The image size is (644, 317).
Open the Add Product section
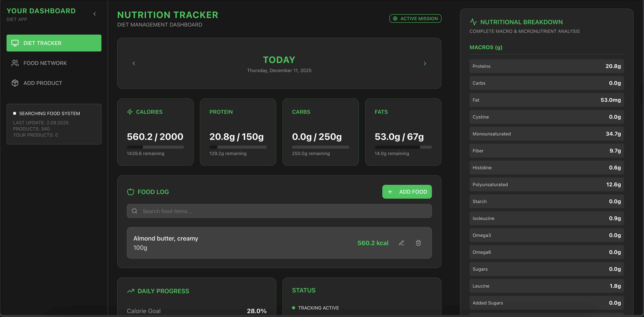click(x=43, y=83)
